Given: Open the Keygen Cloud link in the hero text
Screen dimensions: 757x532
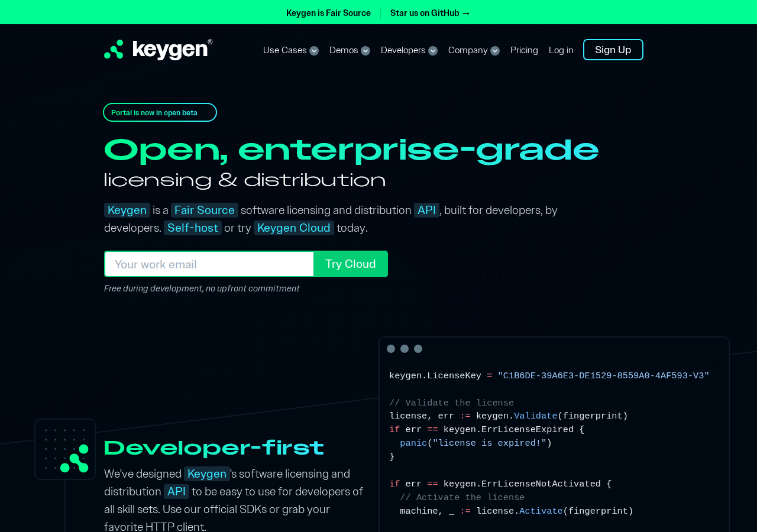Looking at the screenshot, I should point(294,228).
